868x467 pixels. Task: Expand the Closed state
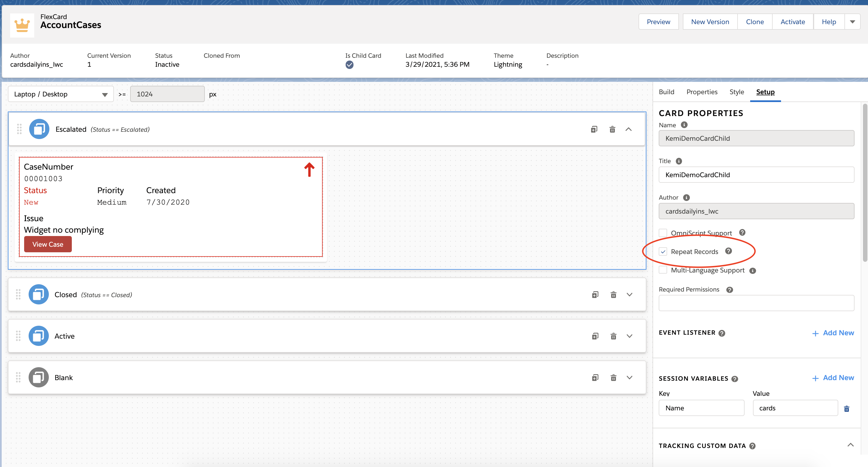click(x=630, y=295)
